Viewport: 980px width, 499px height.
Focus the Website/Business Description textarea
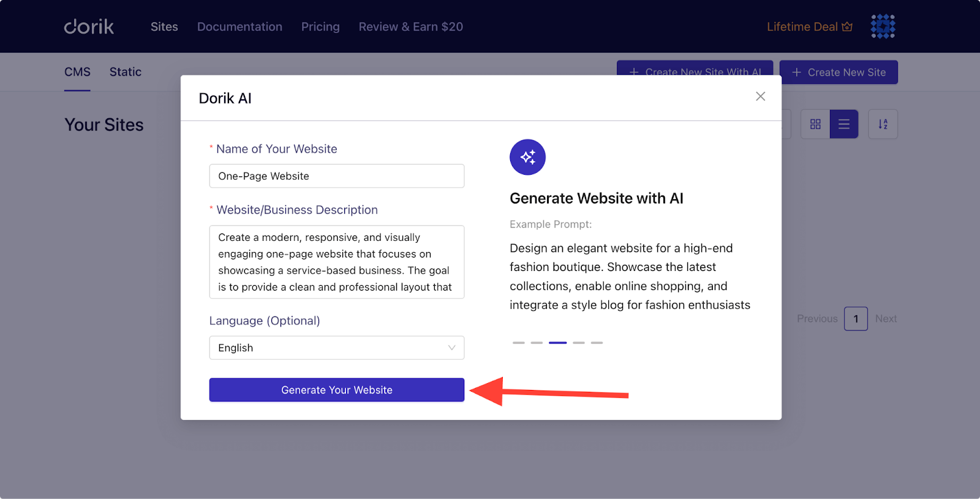(337, 262)
